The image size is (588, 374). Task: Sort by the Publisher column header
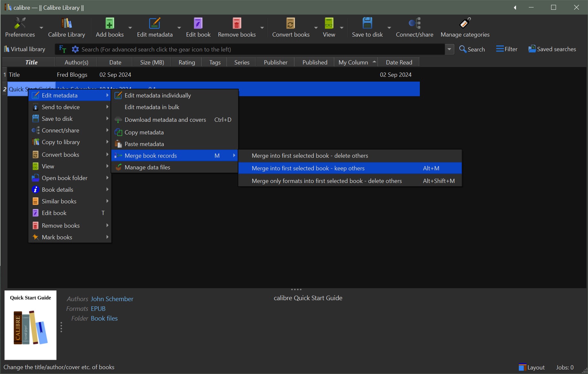tap(275, 62)
